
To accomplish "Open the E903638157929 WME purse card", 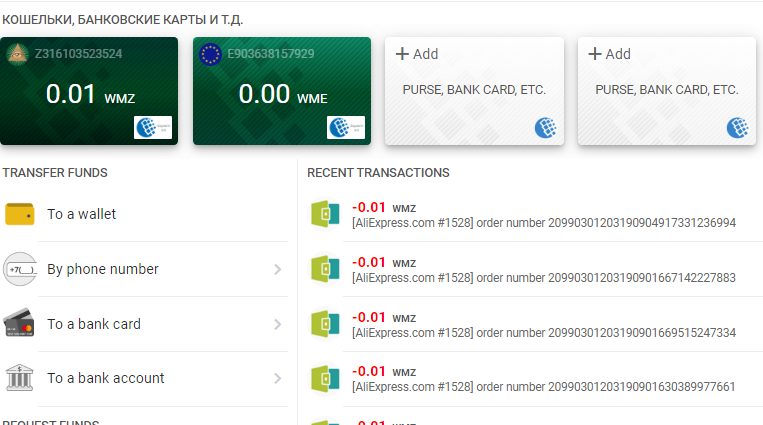I will click(282, 91).
